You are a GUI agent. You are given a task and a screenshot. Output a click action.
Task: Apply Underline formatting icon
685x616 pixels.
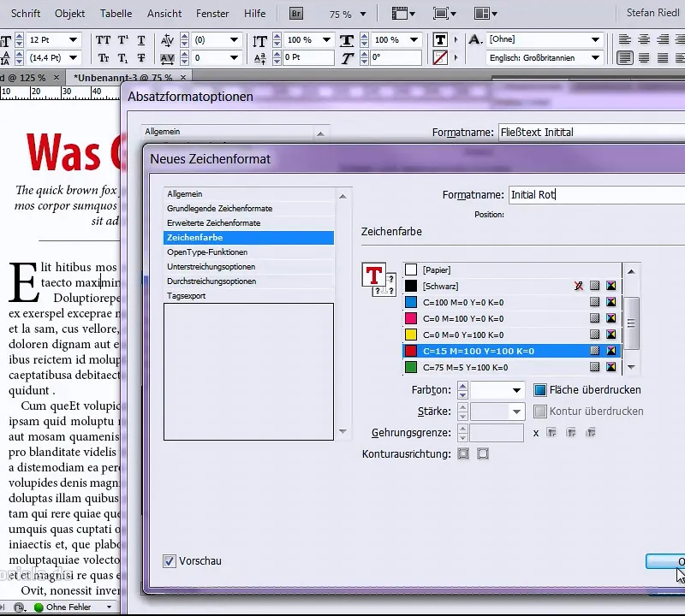pyautogui.click(x=141, y=40)
